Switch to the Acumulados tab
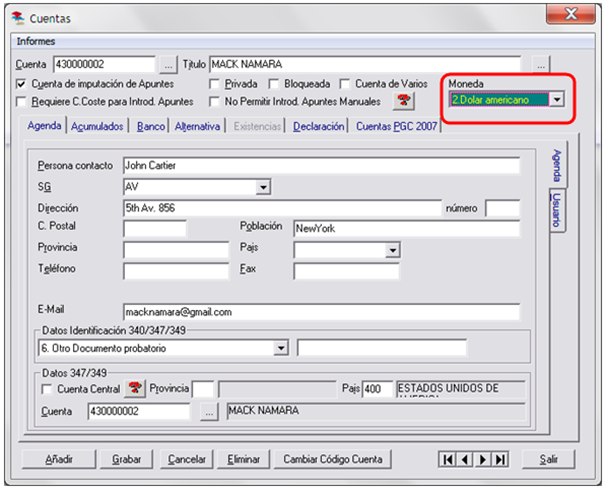The width and height of the screenshot is (603, 490). [98, 126]
